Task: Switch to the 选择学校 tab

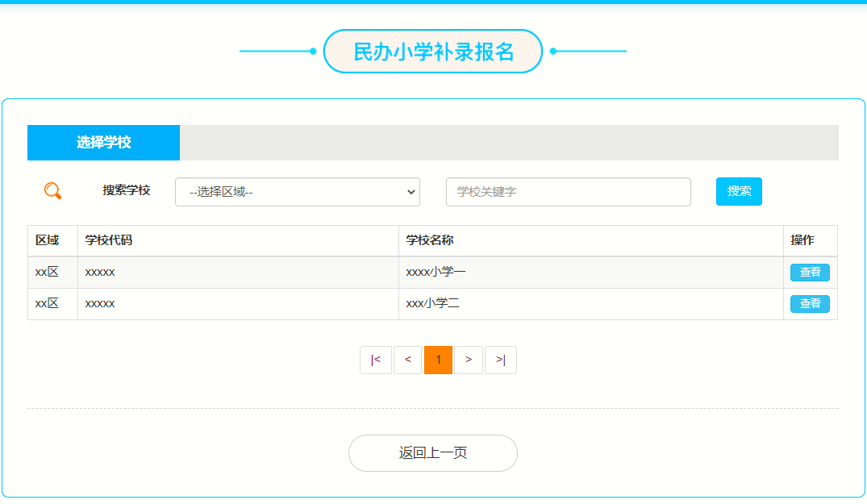Action: coord(104,143)
